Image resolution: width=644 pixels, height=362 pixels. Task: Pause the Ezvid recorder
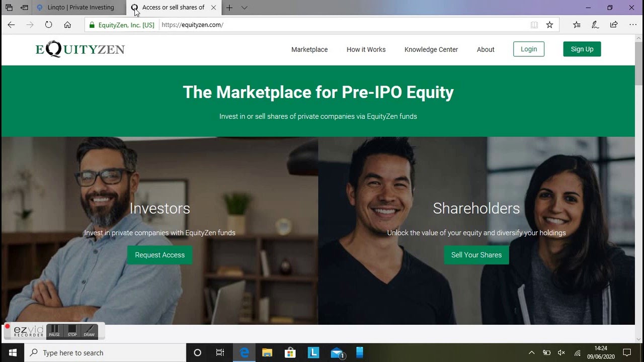tap(54, 331)
